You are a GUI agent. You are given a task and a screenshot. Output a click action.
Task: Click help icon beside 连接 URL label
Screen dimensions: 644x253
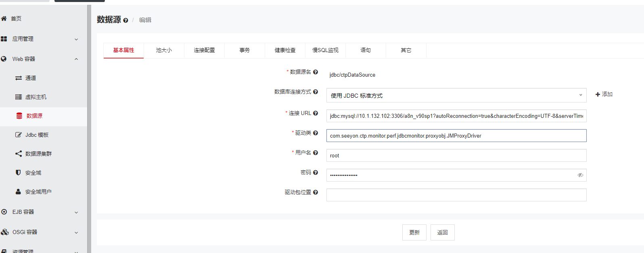[316, 113]
